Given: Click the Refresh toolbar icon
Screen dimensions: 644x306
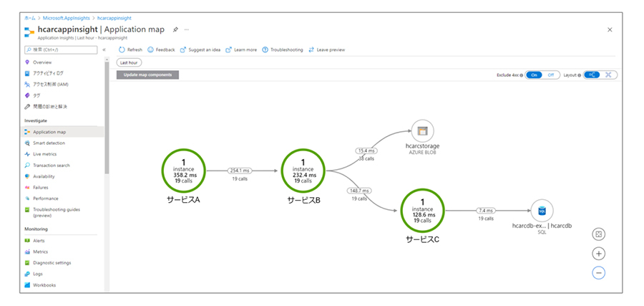Looking at the screenshot, I should point(122,49).
